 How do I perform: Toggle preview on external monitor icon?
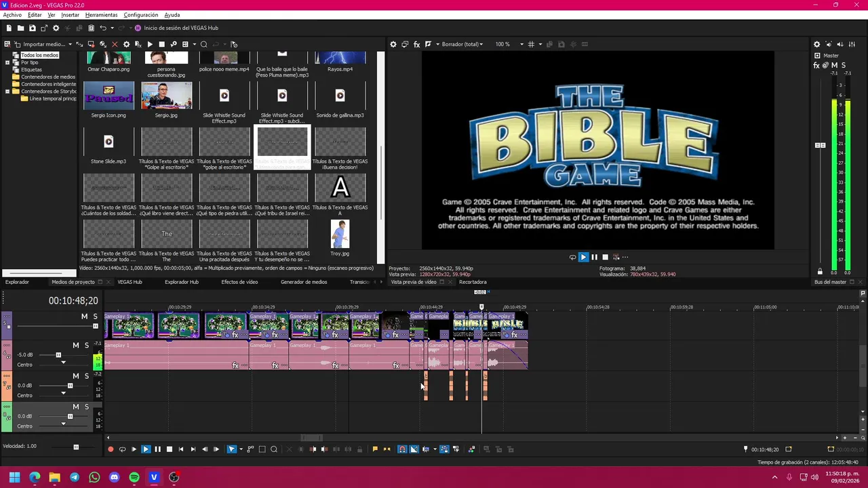(405, 44)
